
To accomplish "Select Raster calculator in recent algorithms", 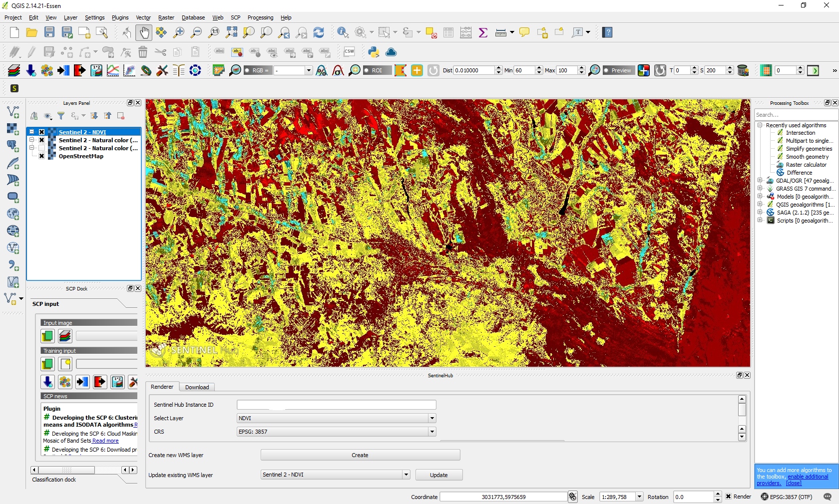I will pyautogui.click(x=806, y=165).
